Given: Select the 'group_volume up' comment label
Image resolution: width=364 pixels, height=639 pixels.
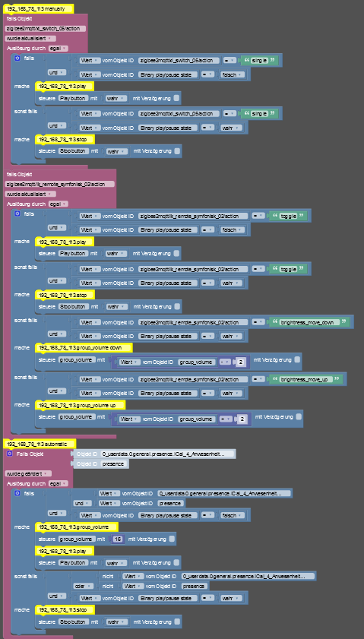Looking at the screenshot, I should tap(81, 405).
